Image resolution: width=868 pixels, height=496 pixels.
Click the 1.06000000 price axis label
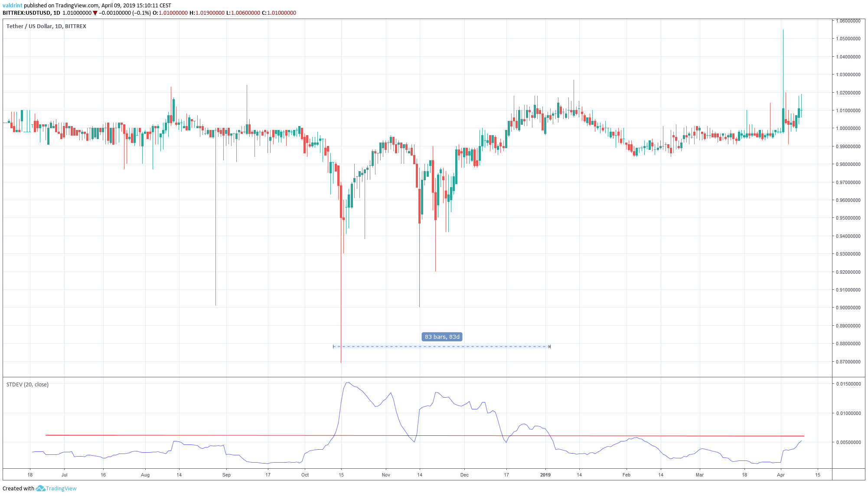click(x=848, y=21)
